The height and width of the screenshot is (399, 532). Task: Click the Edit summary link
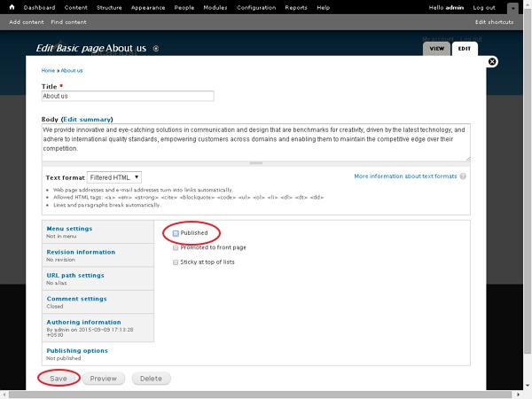click(87, 120)
